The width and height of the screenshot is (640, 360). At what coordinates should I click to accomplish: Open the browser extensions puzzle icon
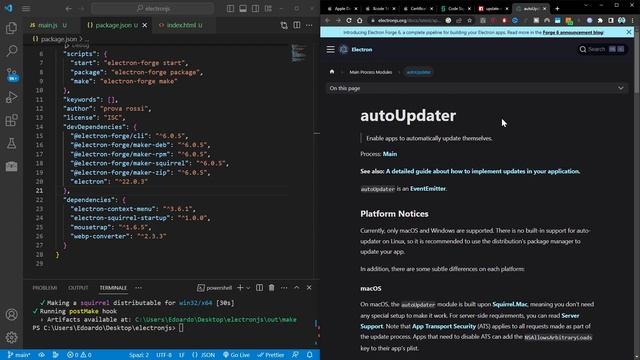pyautogui.click(x=600, y=20)
